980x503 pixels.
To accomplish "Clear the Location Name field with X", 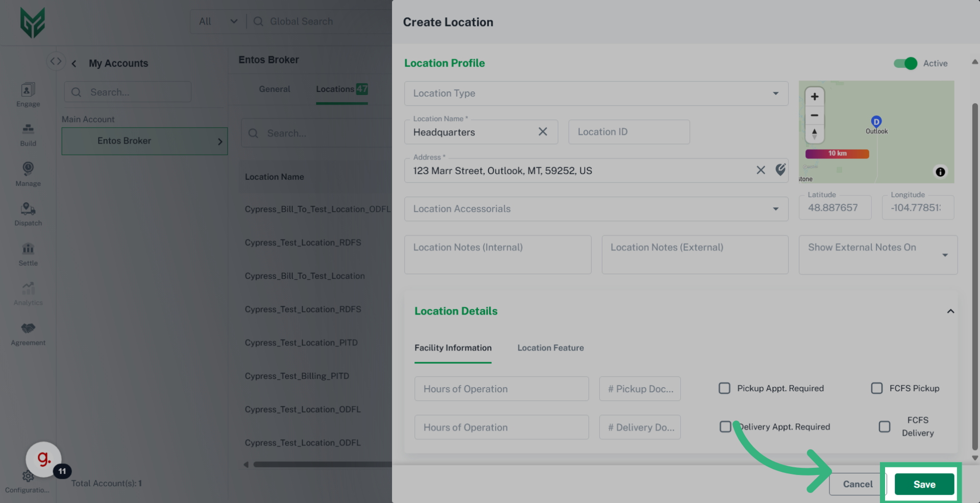I will point(543,132).
